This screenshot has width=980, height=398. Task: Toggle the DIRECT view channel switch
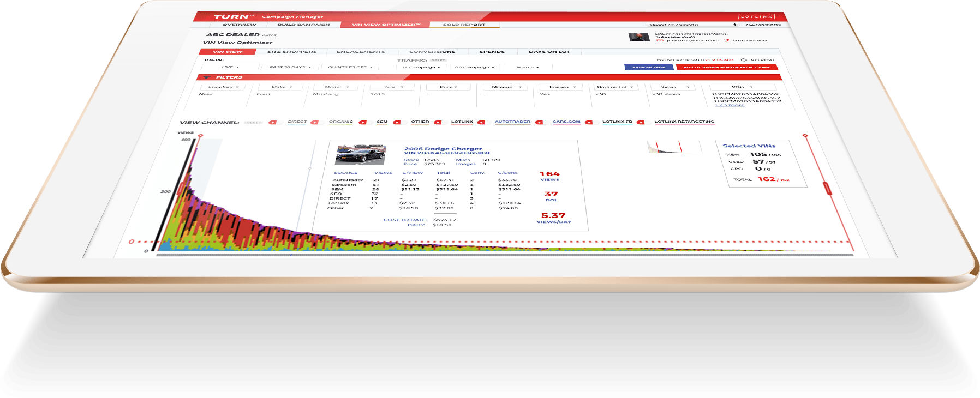273,122
